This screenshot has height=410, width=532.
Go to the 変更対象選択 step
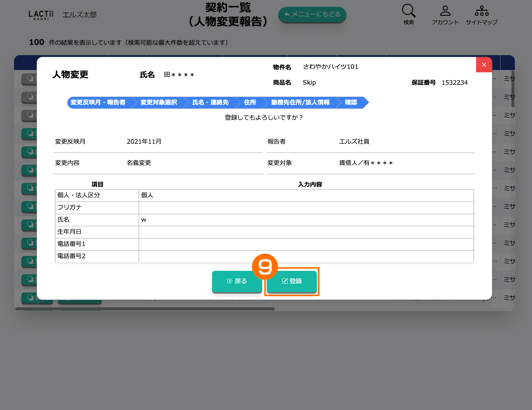tap(159, 102)
